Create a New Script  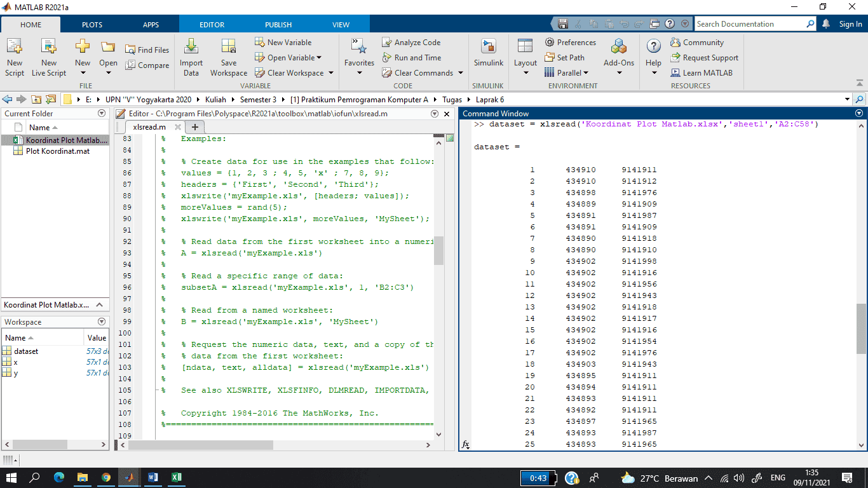coord(15,57)
